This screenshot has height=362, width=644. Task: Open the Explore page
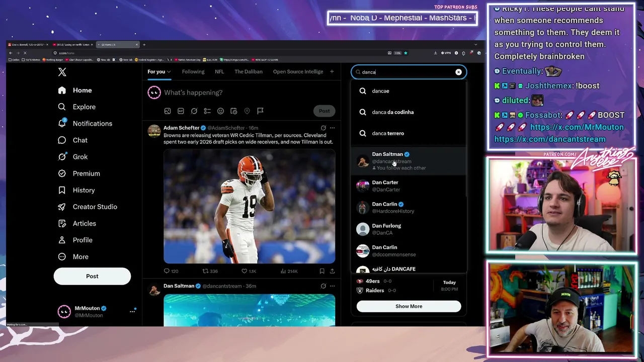tap(76, 107)
